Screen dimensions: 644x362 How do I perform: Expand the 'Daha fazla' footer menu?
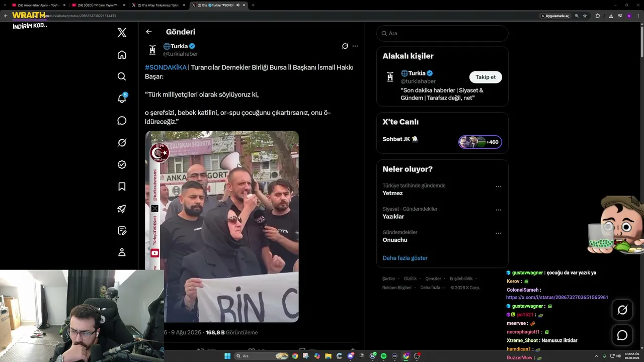pos(433,288)
